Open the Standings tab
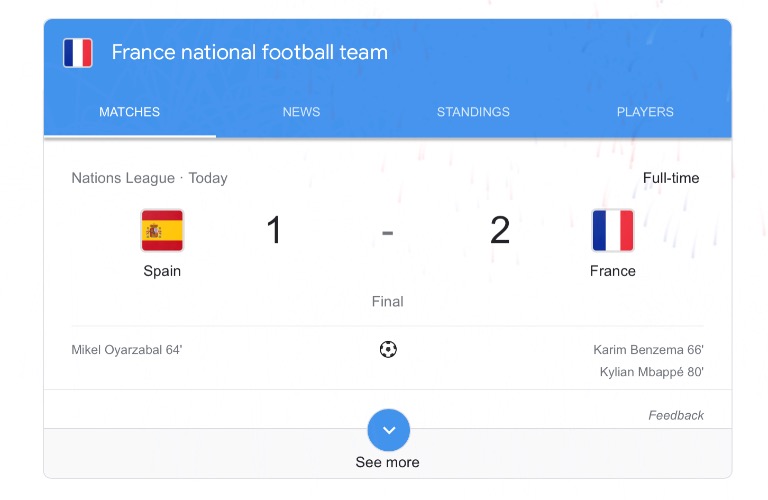Screen dimensions: 768x500 pos(473,112)
